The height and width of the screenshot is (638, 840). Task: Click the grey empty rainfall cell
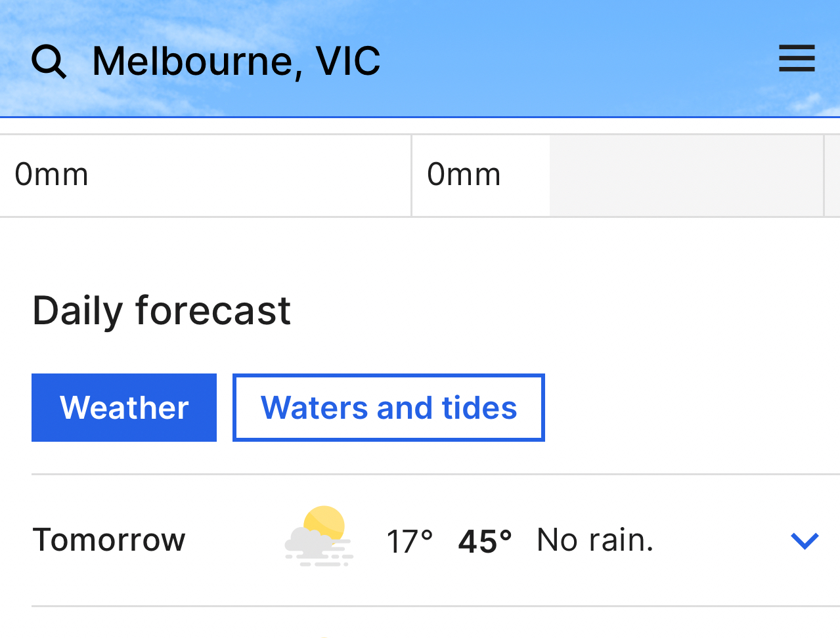click(686, 175)
